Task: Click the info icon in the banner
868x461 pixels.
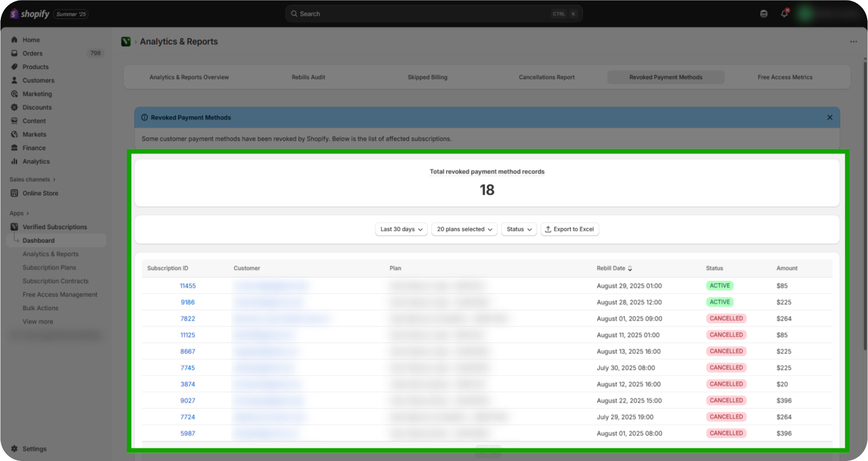Action: point(144,118)
